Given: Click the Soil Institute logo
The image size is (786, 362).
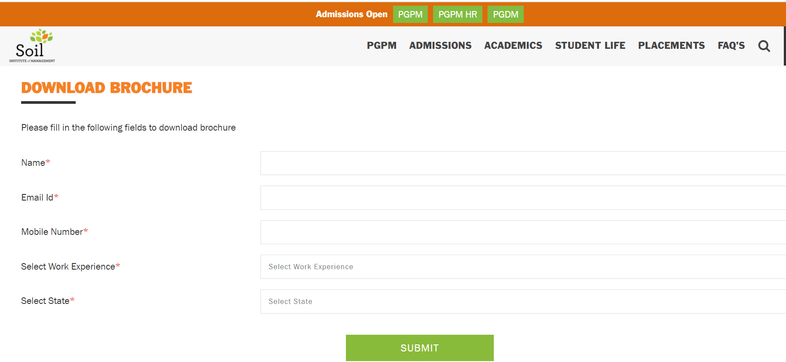Looking at the screenshot, I should 32,46.
